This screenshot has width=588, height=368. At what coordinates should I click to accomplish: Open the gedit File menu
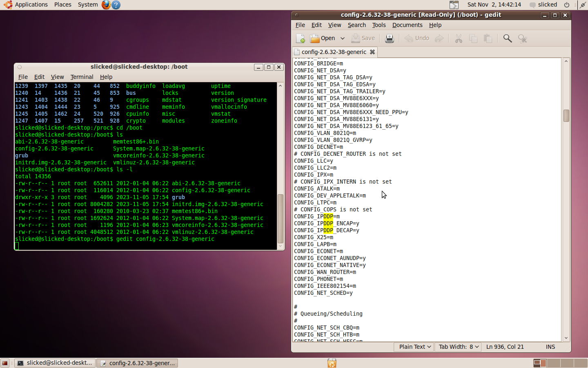coord(300,25)
